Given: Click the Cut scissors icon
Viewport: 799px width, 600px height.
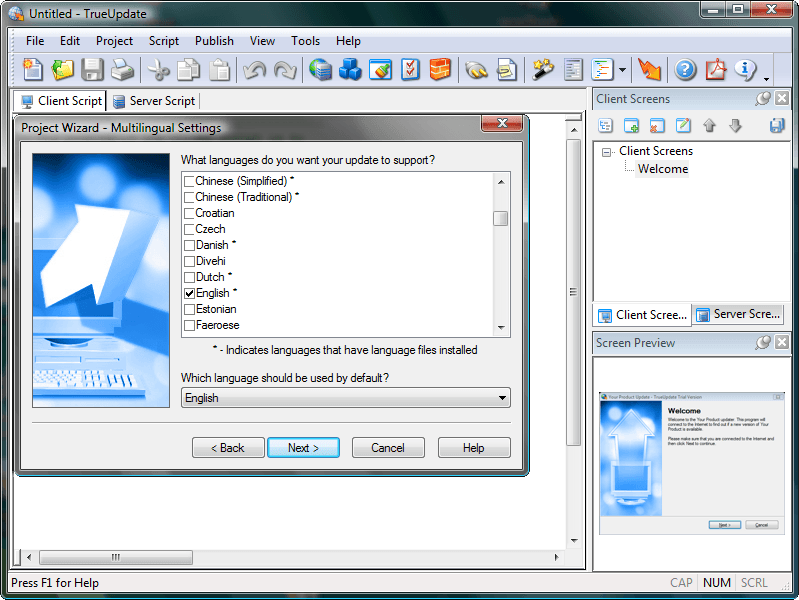Looking at the screenshot, I should [158, 70].
